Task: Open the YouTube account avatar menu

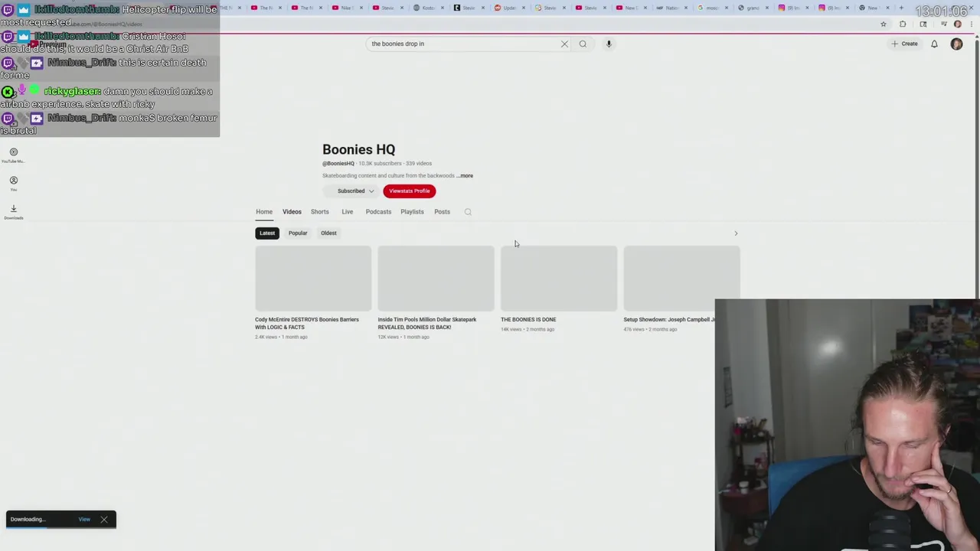Action: (956, 44)
